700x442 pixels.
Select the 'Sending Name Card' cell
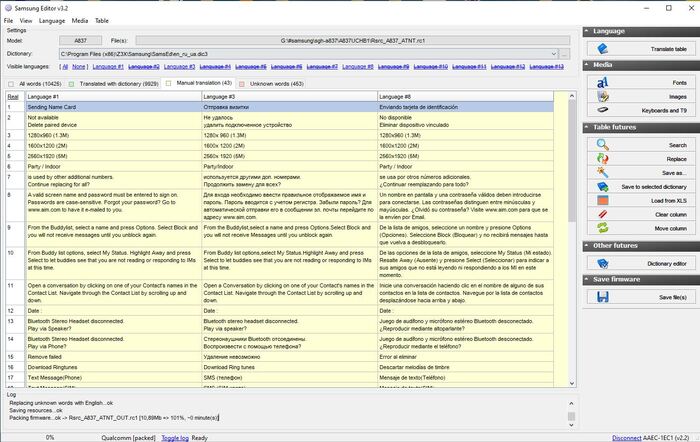(113, 107)
